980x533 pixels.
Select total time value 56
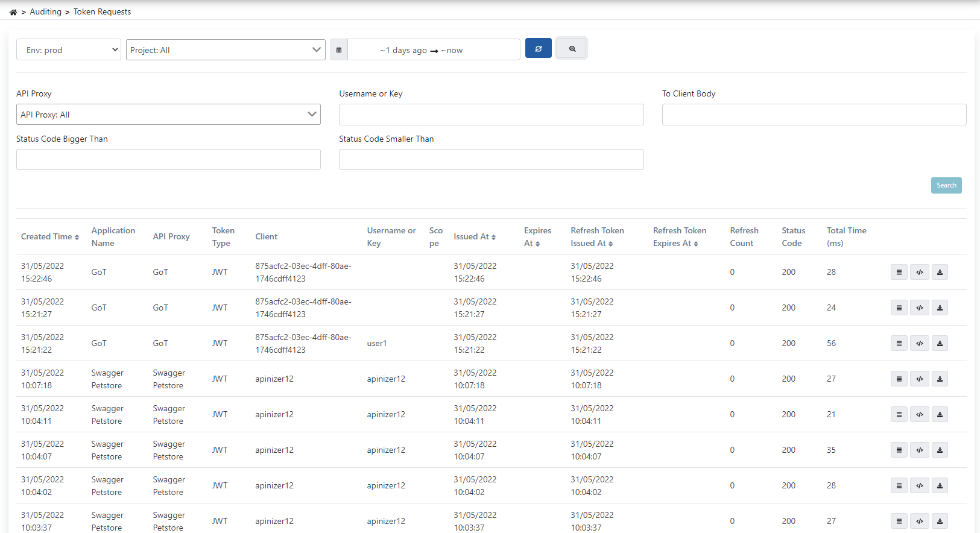831,343
